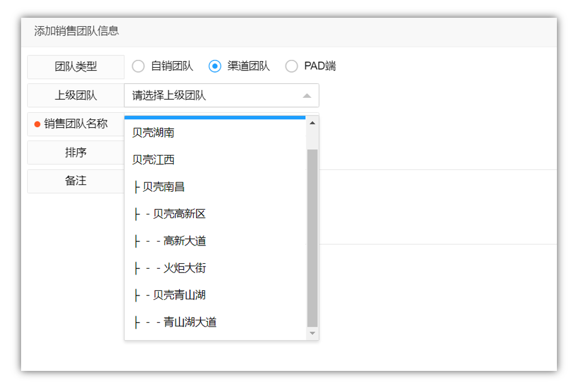Click the dropdown list scroll down arrow
583x392 pixels.
312,333
